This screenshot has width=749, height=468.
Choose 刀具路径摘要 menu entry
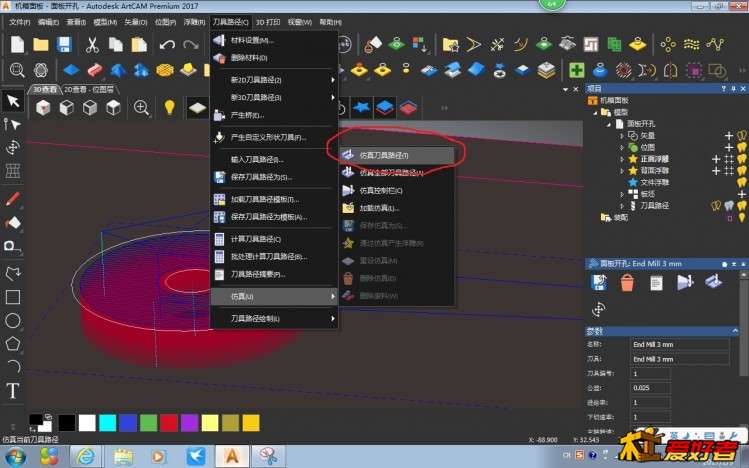(275, 274)
